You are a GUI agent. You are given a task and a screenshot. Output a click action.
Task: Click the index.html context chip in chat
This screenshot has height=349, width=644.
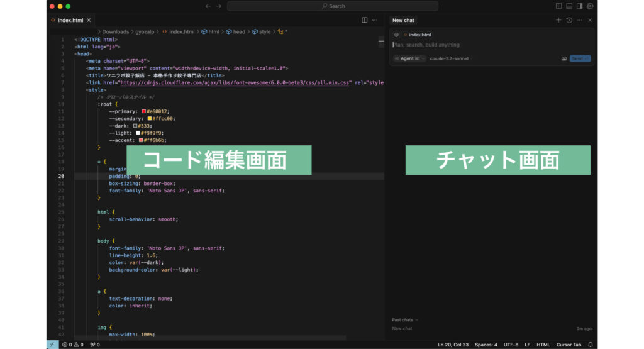[418, 35]
